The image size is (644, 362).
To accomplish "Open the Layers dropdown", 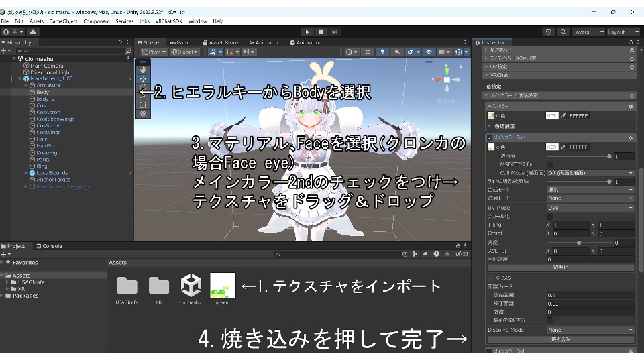I will (588, 32).
